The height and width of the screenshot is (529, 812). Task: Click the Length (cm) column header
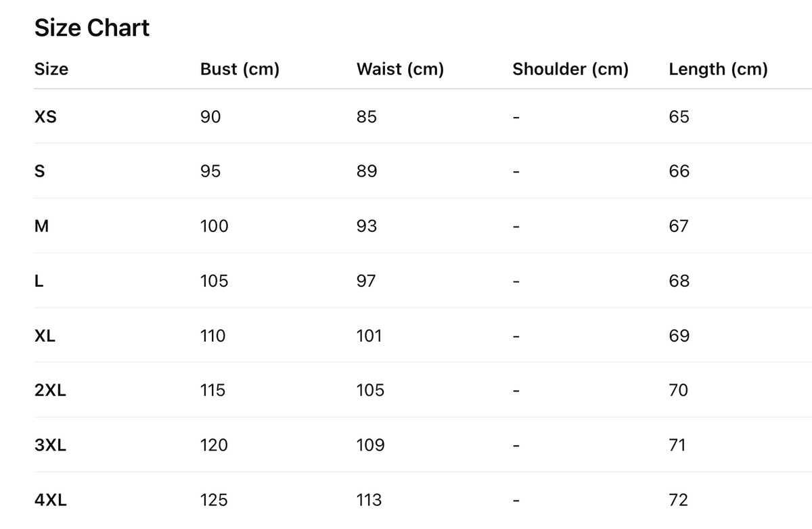(718, 69)
